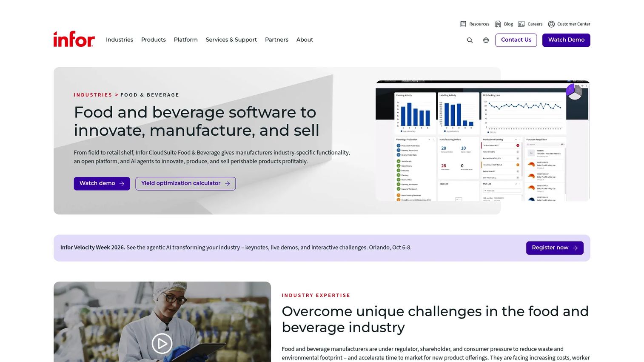Image resolution: width=644 pixels, height=362 pixels.
Task: Open the globe language selector
Action: click(x=486, y=40)
